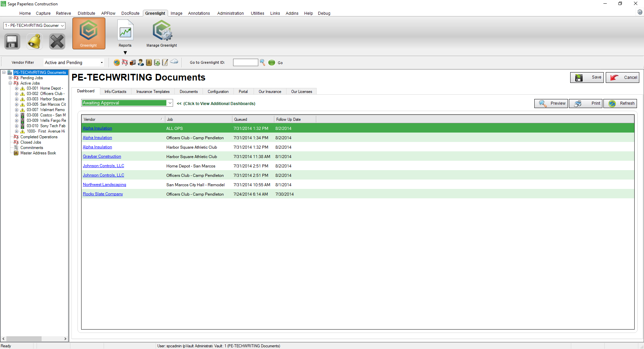
Task: Switch to the Insurance Templates tab
Action: (x=153, y=92)
